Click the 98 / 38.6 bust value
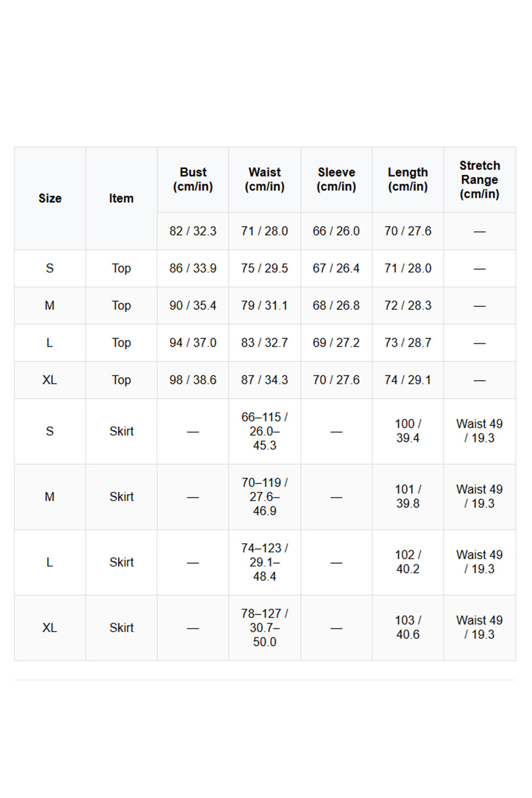The width and height of the screenshot is (532, 798). [193, 380]
